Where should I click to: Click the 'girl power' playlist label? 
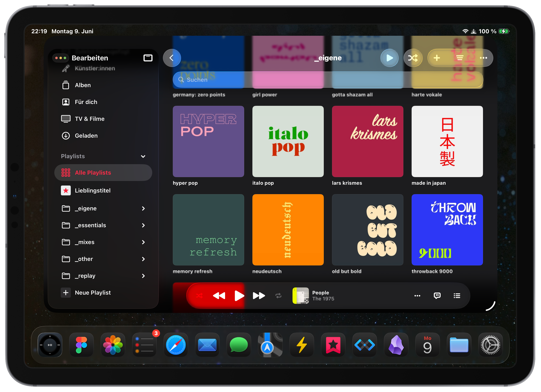click(x=265, y=95)
